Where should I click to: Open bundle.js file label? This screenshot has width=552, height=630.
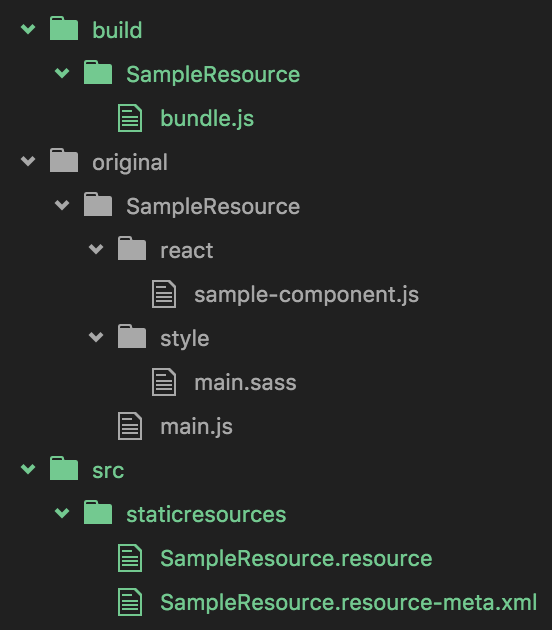tap(207, 119)
